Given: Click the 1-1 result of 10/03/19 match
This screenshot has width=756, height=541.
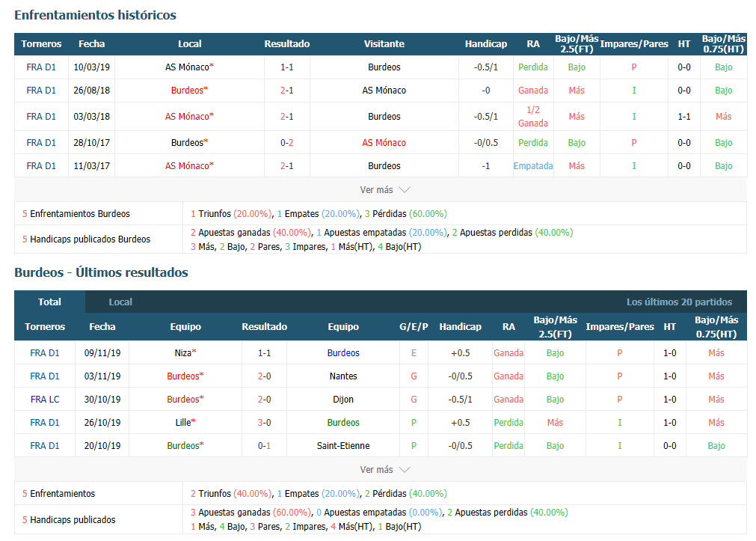Looking at the screenshot, I should pos(287,67).
